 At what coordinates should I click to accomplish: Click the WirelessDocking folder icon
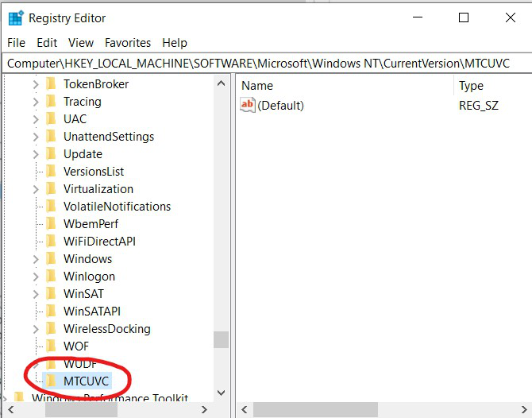click(51, 328)
